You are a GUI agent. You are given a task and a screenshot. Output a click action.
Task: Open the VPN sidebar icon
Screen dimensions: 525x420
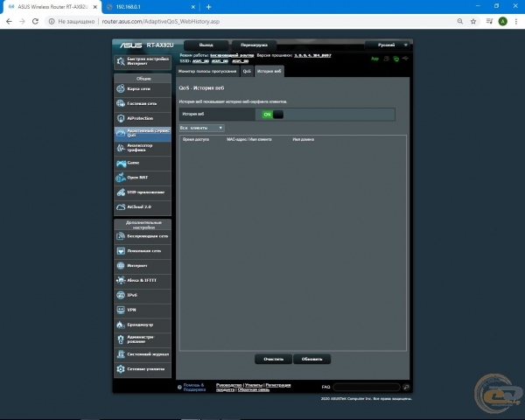pyautogui.click(x=121, y=310)
